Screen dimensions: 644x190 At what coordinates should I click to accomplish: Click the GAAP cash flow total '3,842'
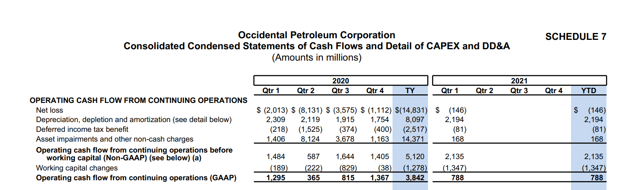[415, 178]
